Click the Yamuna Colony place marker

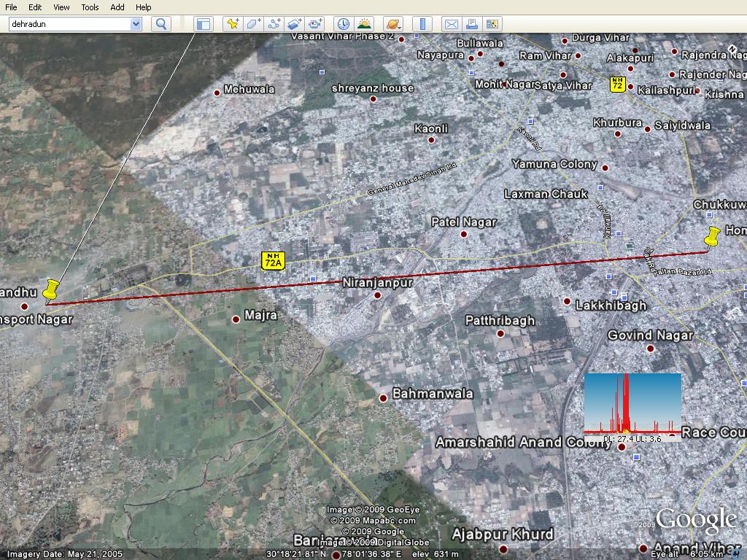point(605,168)
